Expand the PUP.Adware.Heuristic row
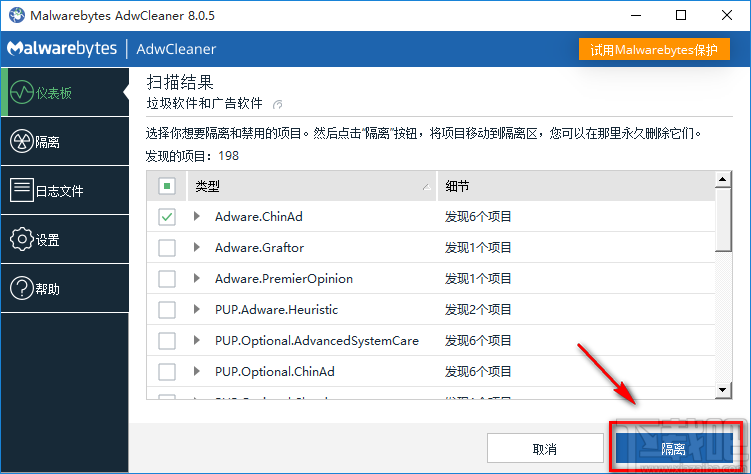Viewport: 751px width, 474px height. 196,309
